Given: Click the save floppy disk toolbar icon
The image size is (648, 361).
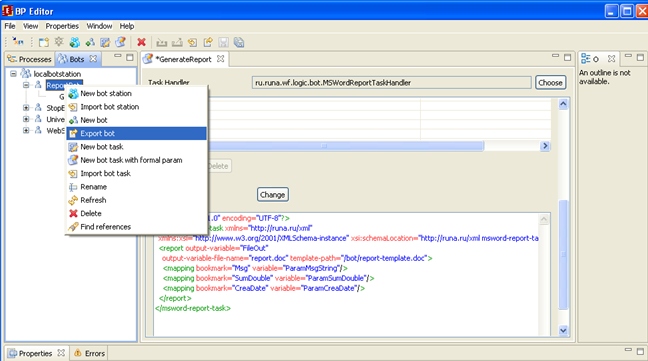Looking at the screenshot, I should tap(223, 42).
